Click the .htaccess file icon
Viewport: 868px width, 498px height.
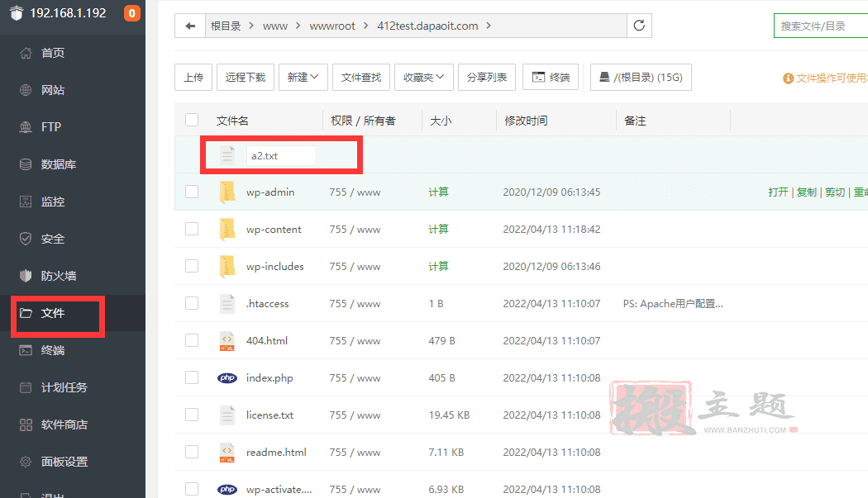coord(227,303)
